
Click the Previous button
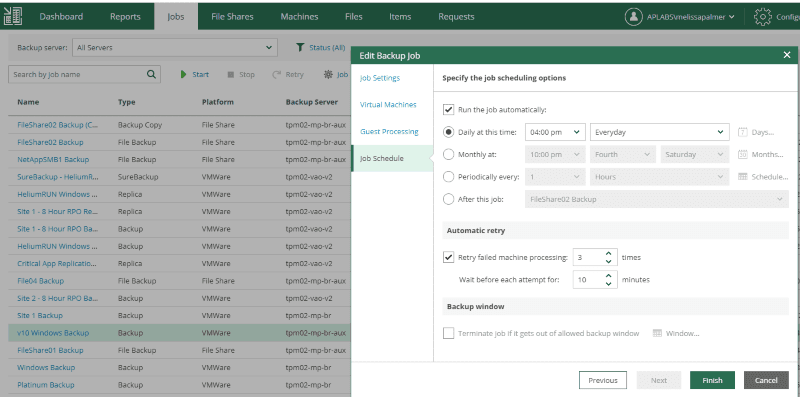click(603, 380)
